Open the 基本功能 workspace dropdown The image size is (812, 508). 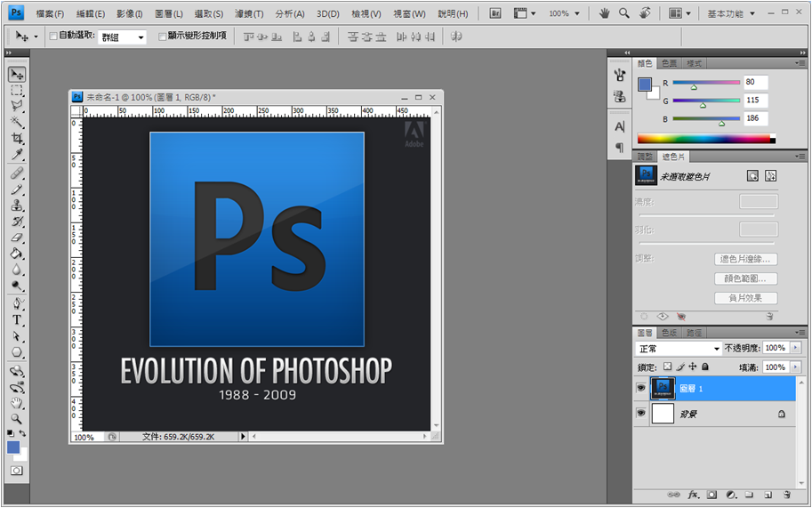click(x=731, y=13)
